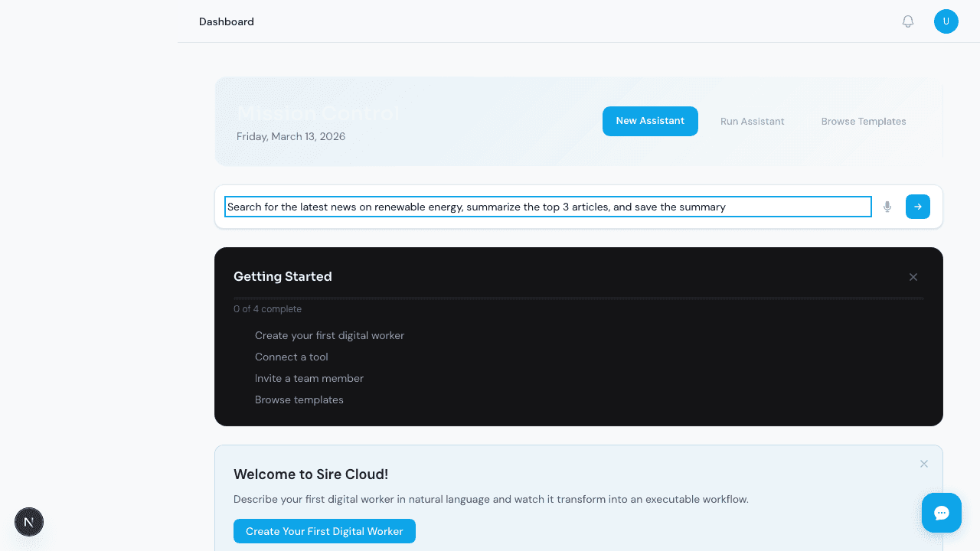
Task: Open the user avatar menu
Action: [x=946, y=21]
